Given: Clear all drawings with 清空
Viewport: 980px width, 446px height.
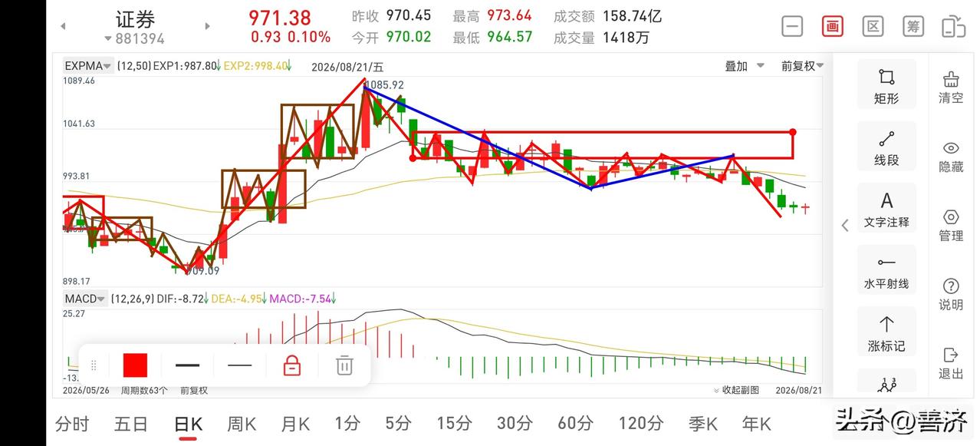Looking at the screenshot, I should click(x=951, y=87).
